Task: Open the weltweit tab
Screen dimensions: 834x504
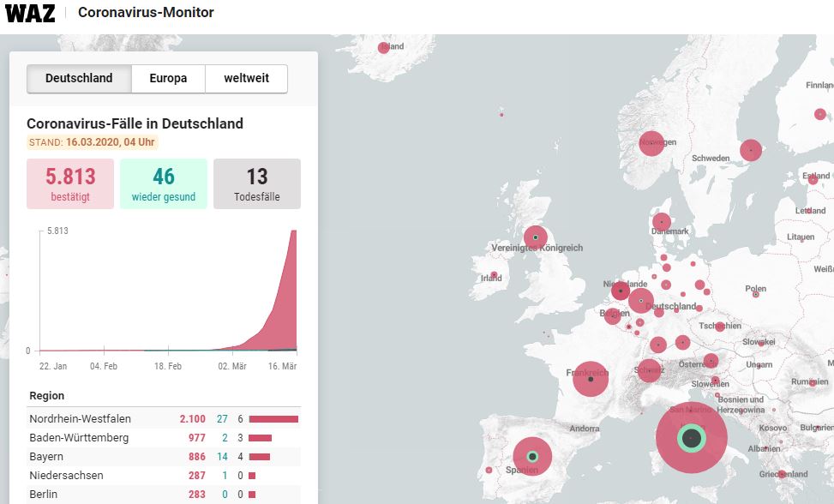Action: (x=246, y=78)
